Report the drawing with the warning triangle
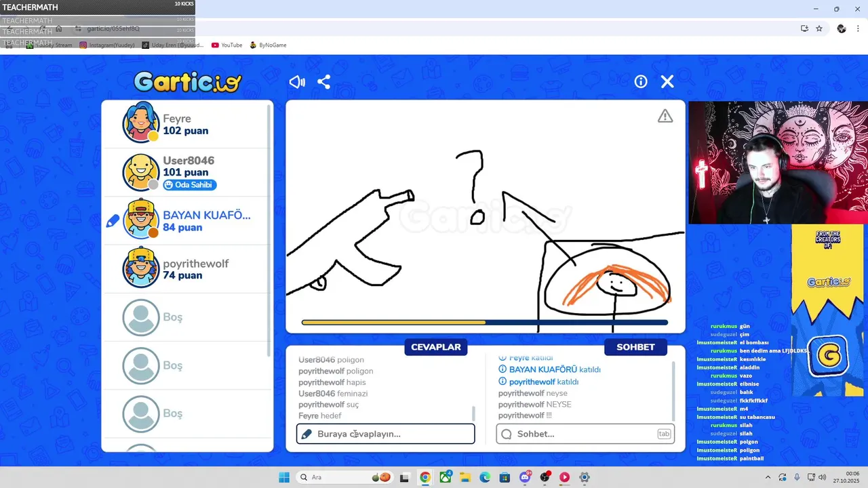 tap(665, 116)
